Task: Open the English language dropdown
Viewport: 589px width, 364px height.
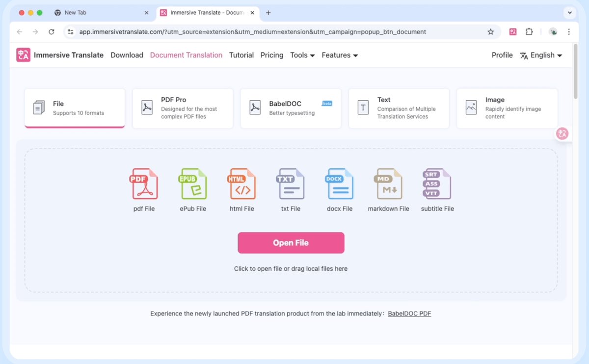Action: tap(541, 55)
